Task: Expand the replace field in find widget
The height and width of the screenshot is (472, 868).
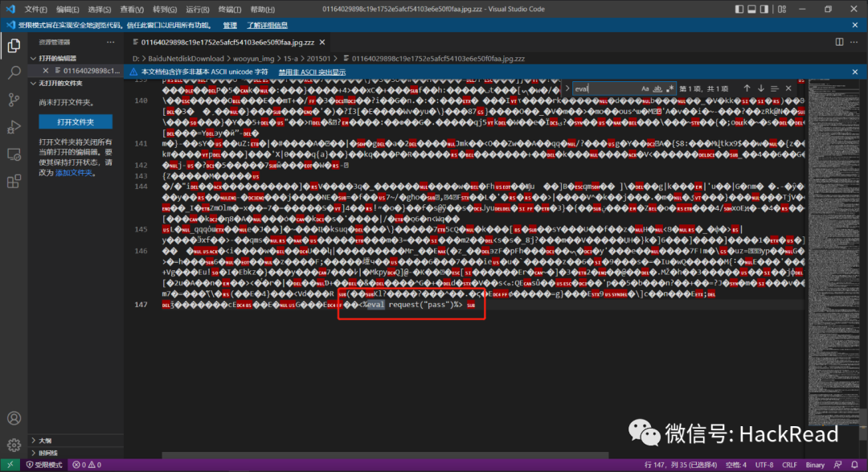Action: [x=566, y=88]
